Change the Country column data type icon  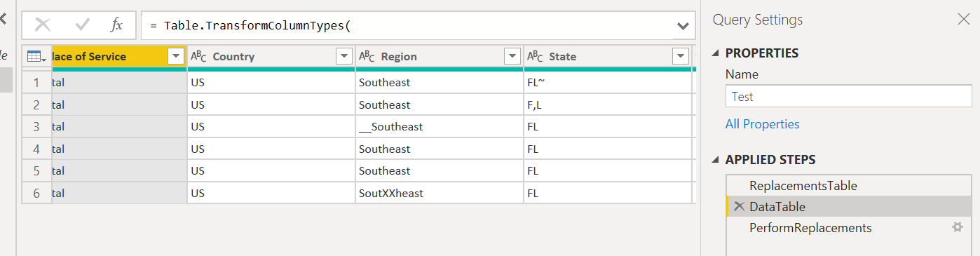(198, 57)
